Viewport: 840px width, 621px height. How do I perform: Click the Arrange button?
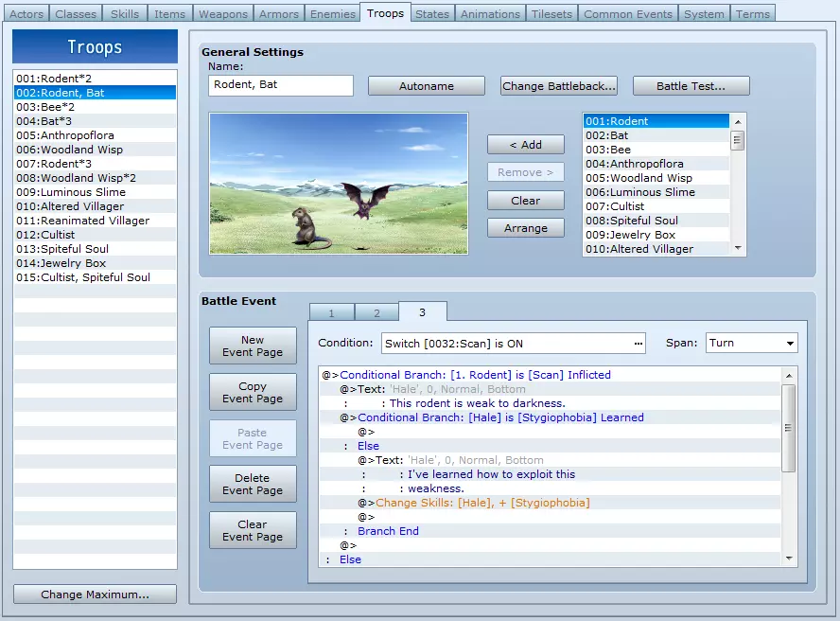click(x=526, y=228)
